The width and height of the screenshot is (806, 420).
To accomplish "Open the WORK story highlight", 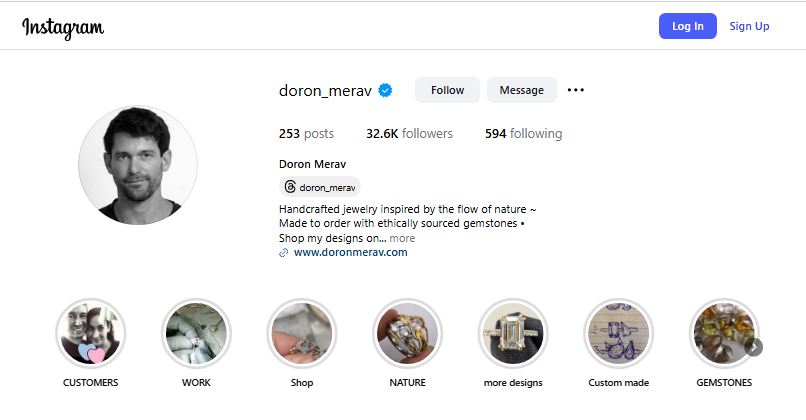I will pyautogui.click(x=196, y=334).
